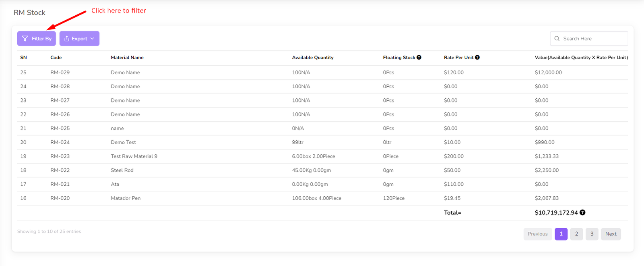Select the Matador Pen material row
Viewport: 644px width, 266px height.
click(x=126, y=198)
